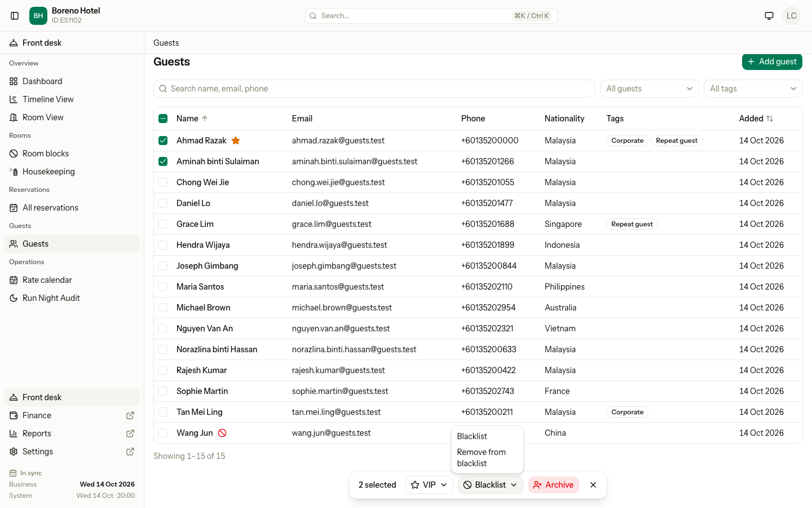
Task: Uncheck Ahmad Razak's row checkbox
Action: [163, 141]
